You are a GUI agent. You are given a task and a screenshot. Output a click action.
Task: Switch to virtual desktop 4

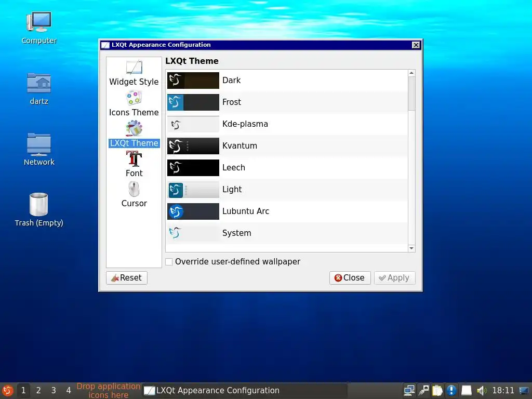point(68,391)
